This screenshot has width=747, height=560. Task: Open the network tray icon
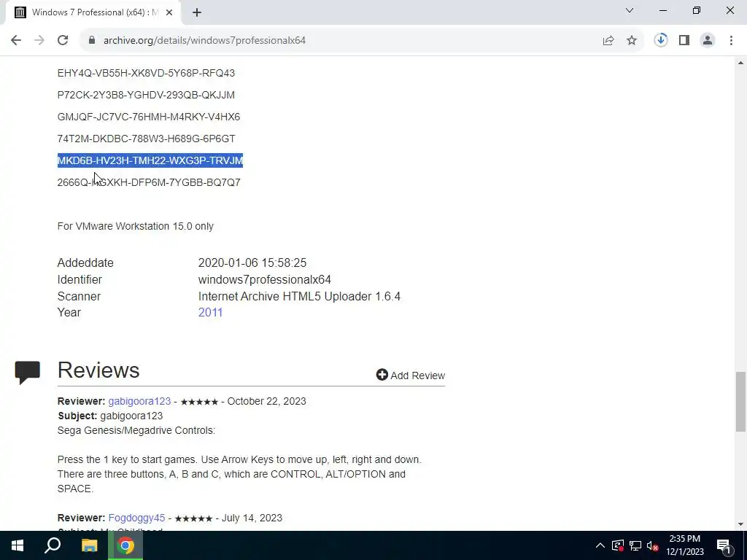(635, 545)
